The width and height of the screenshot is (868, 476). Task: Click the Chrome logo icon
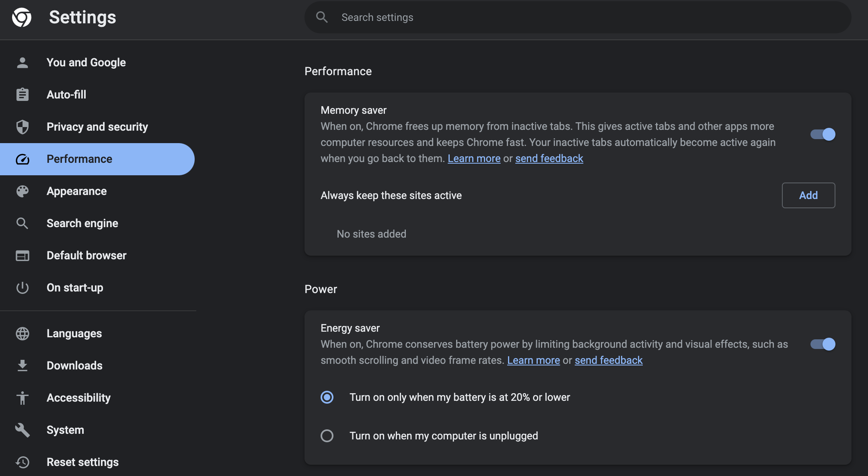[22, 17]
